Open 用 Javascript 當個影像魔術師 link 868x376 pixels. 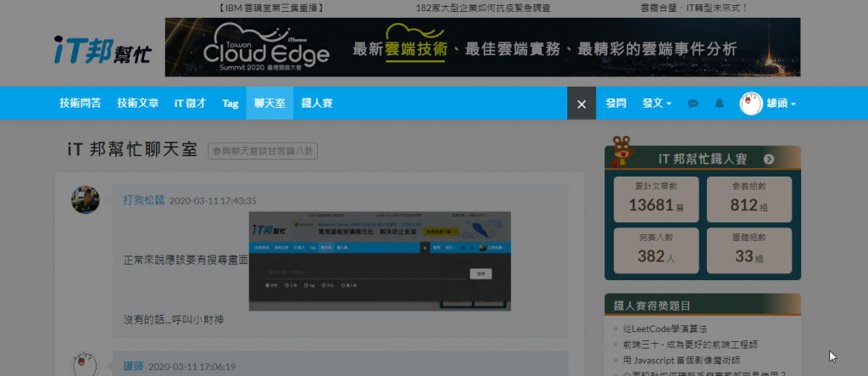(x=681, y=360)
